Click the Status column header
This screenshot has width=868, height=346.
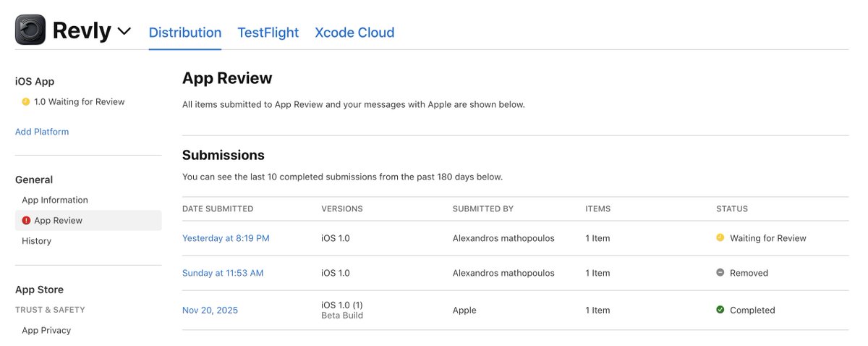pos(732,208)
